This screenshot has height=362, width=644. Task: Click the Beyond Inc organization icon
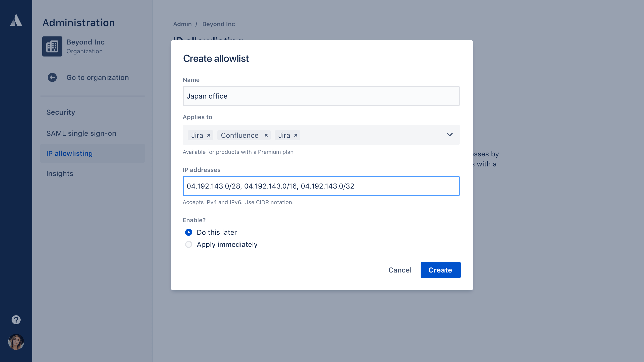[52, 46]
